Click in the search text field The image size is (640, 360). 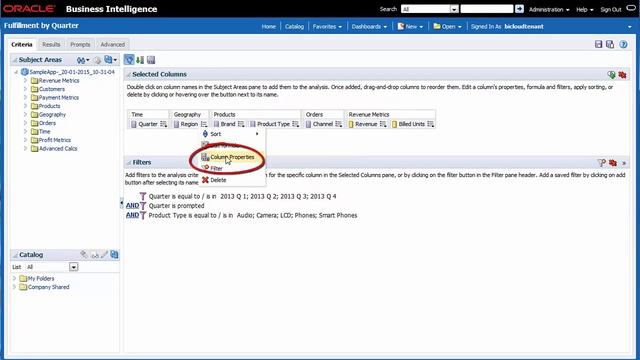point(487,9)
